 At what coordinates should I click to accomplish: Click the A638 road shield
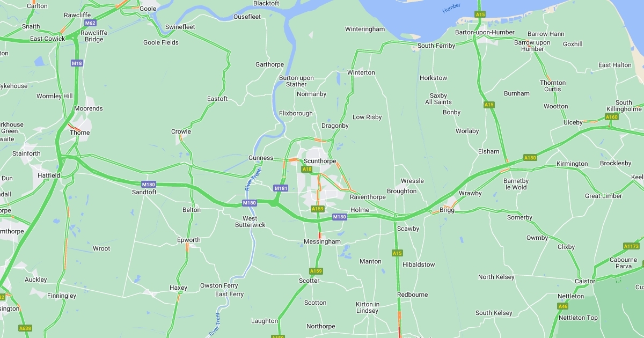coord(25,328)
